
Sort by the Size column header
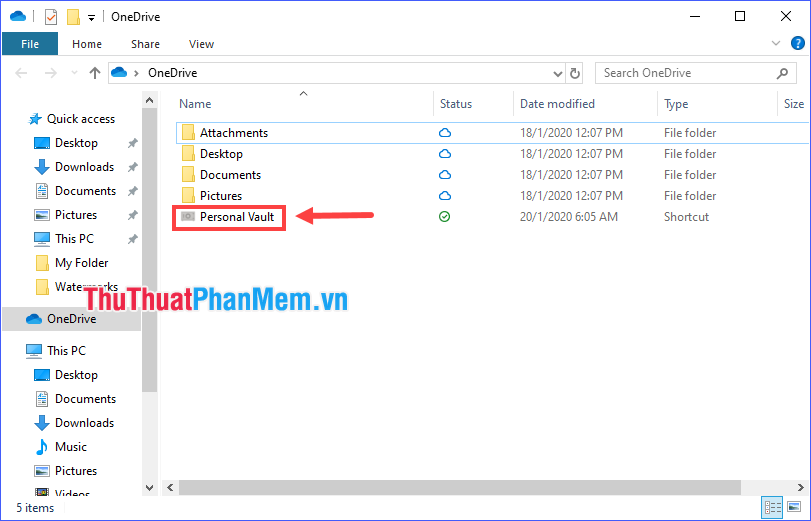click(x=794, y=104)
